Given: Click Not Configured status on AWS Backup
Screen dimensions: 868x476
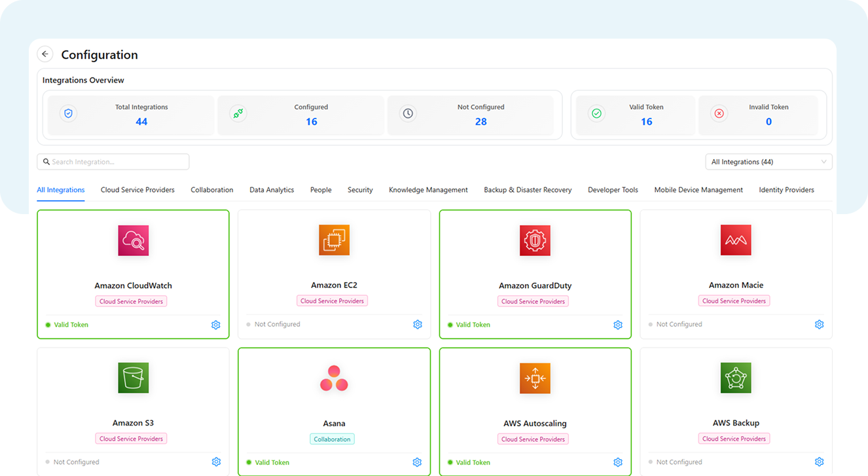Looking at the screenshot, I should click(x=676, y=462).
